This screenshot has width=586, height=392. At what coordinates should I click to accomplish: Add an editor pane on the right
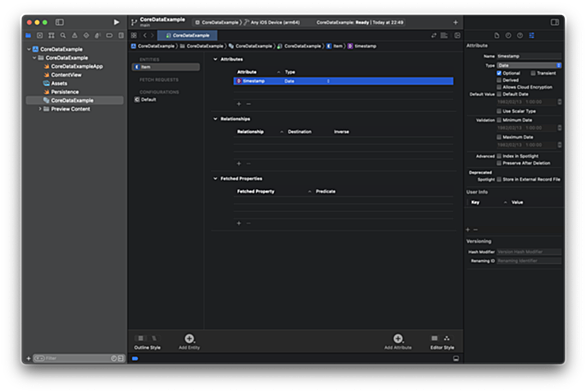[x=457, y=36]
